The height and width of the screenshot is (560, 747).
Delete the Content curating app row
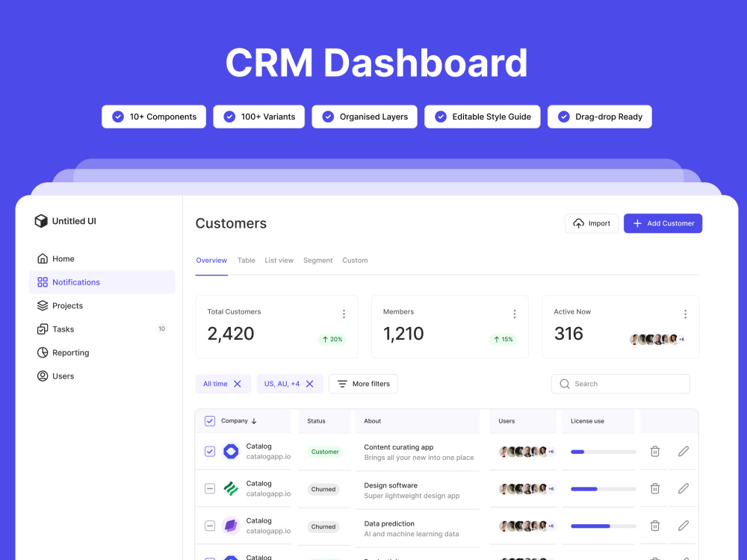click(655, 452)
